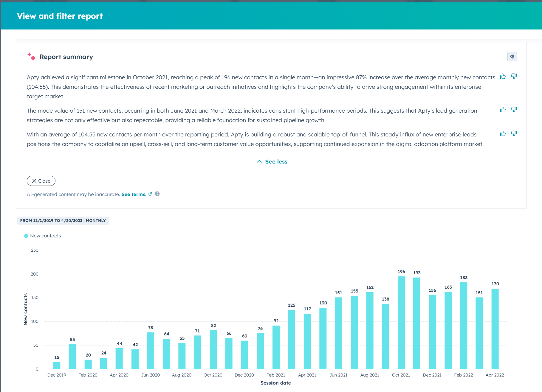
Task: Click the Apr 2021 bar labeled 117
Action: 307,341
